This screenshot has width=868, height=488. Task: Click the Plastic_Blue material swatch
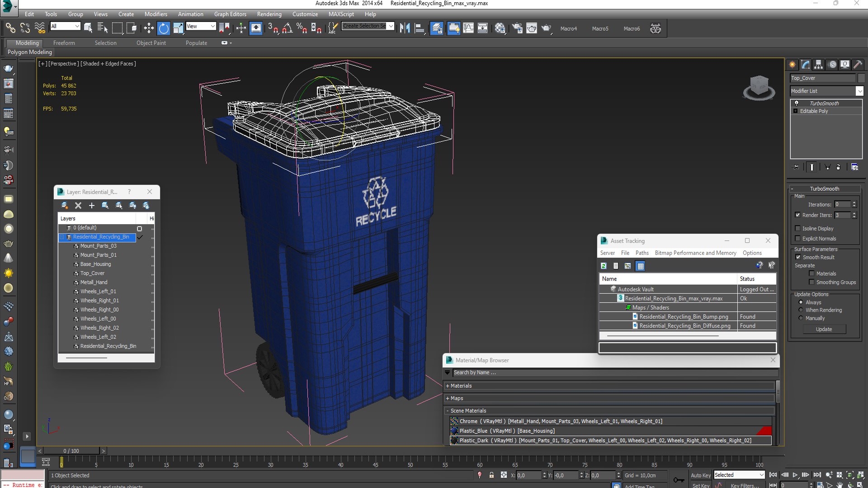[454, 431]
